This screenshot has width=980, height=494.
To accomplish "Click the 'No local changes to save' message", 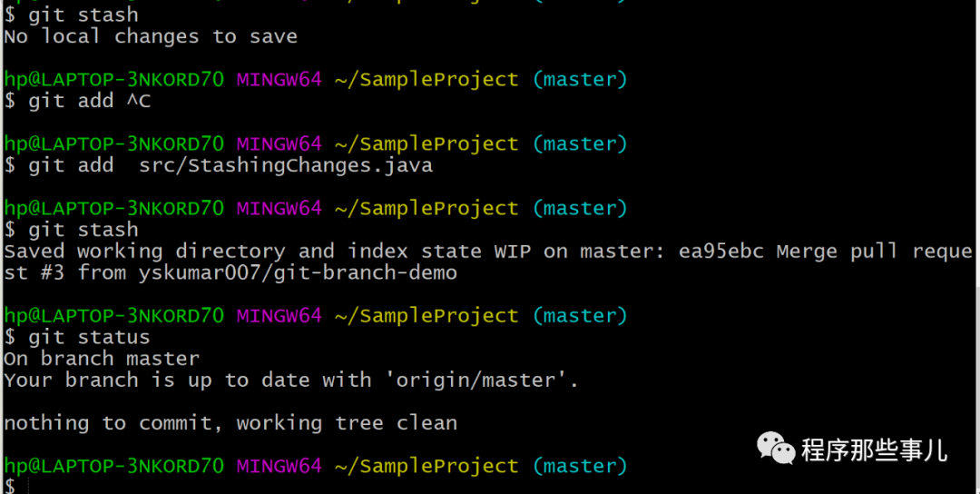I will tap(151, 37).
